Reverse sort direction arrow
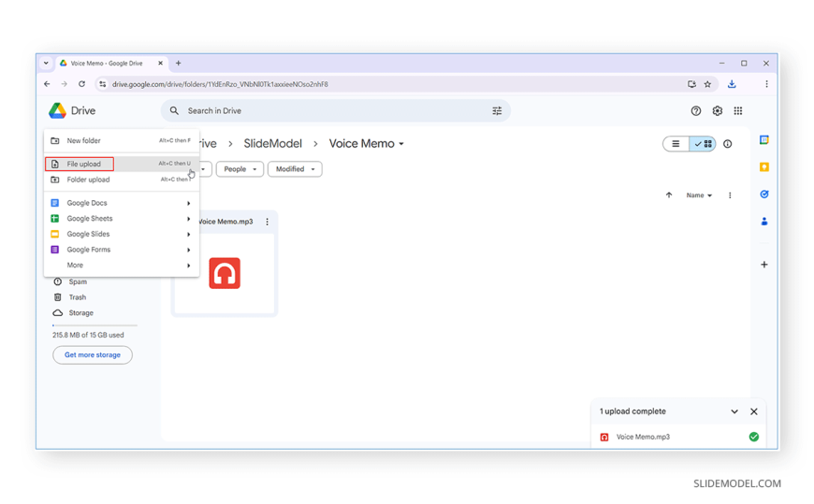Image resolution: width=814 pixels, height=504 pixels. (x=669, y=195)
